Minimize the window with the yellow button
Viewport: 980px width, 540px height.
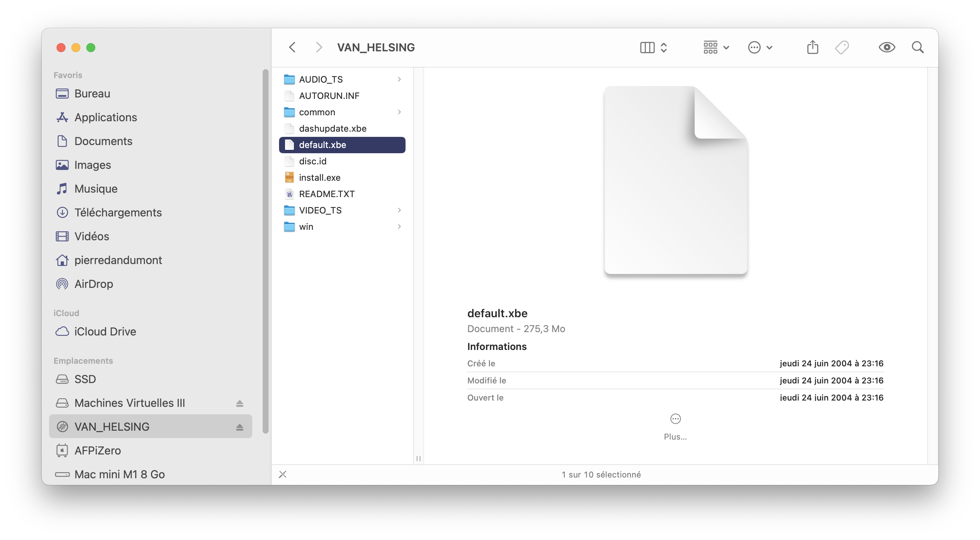[76, 48]
